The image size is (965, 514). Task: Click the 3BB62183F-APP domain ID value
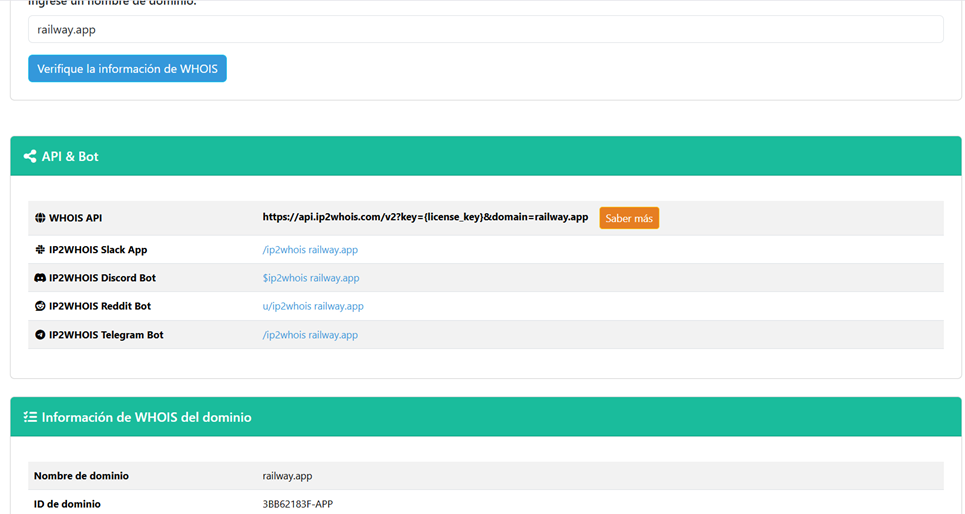(298, 504)
